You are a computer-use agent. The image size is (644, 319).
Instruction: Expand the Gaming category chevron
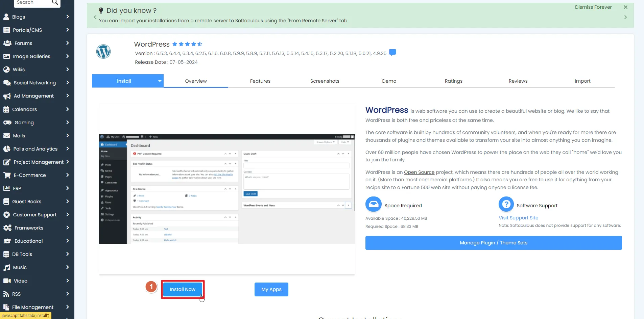click(68, 122)
